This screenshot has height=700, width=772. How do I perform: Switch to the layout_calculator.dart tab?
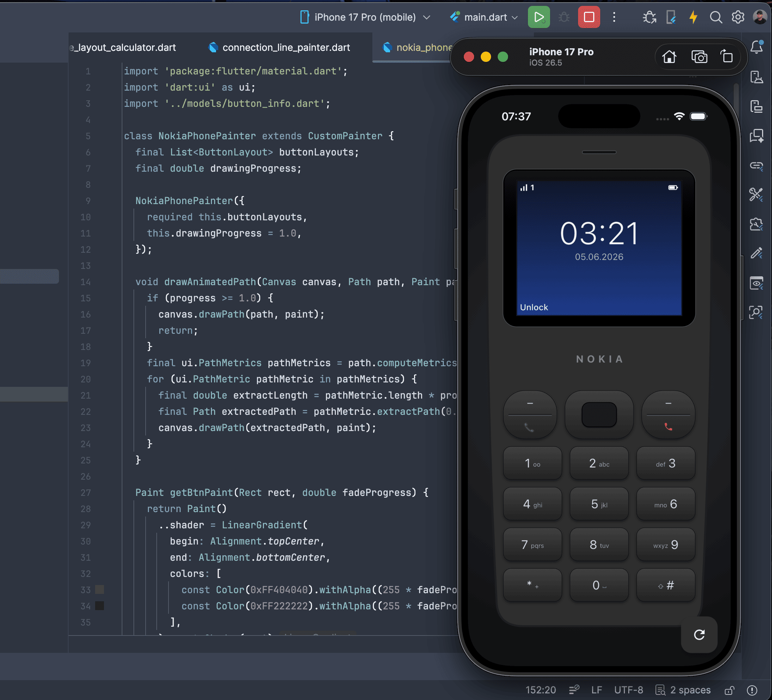[x=122, y=48]
